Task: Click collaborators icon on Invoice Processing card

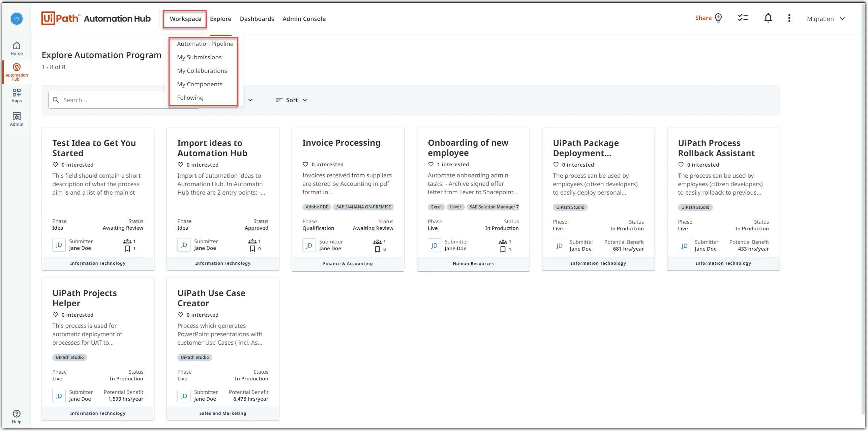Action: pos(378,242)
